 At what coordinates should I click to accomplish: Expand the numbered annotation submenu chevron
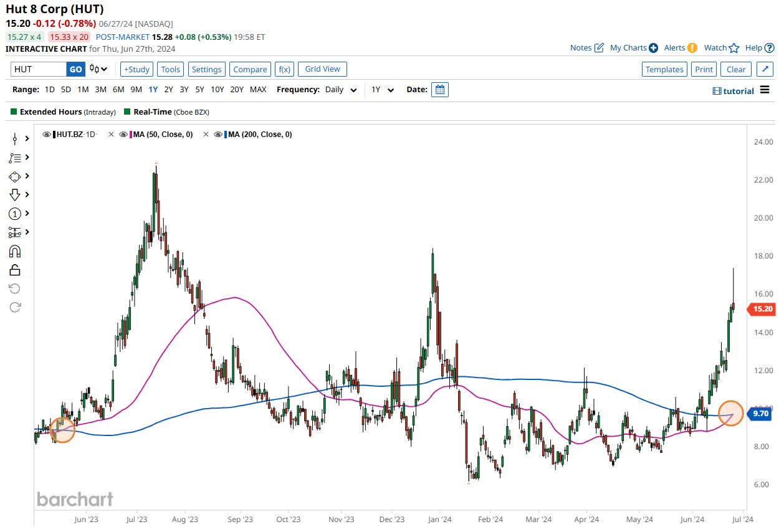[27, 214]
